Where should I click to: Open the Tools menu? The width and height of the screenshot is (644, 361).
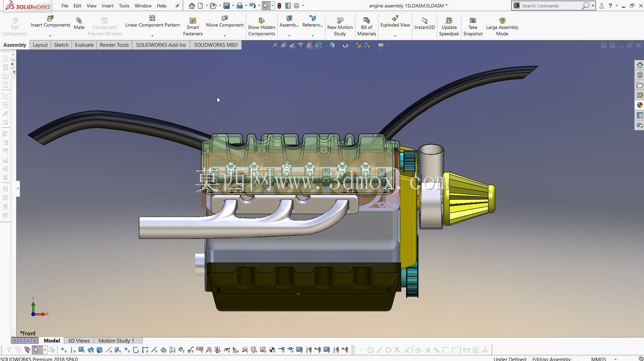point(124,6)
